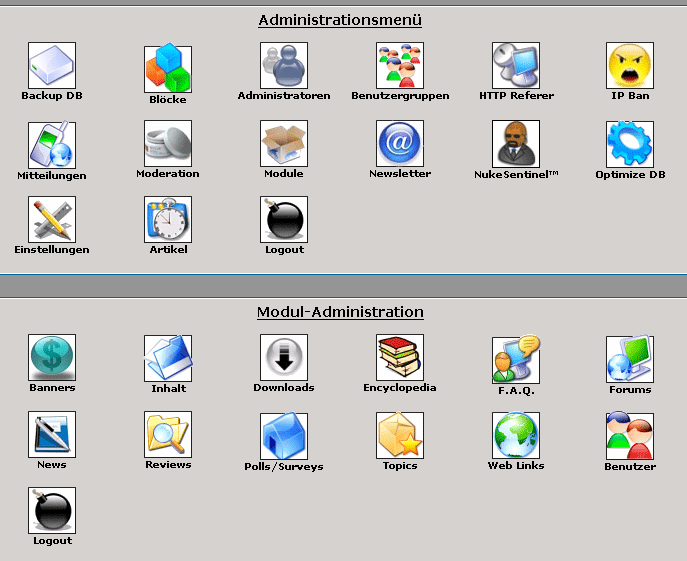Screen dimensions: 687x561
Task: Click the Downloads text label
Action: [x=284, y=387]
